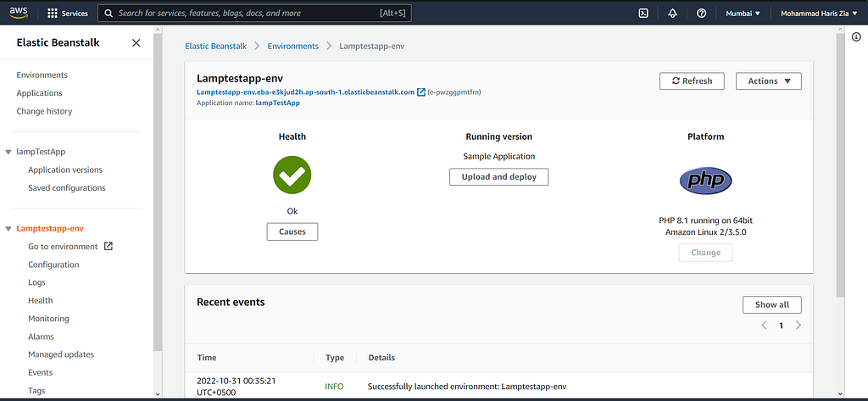This screenshot has width=868, height=401.
Task: Click the Change platform button
Action: (706, 253)
